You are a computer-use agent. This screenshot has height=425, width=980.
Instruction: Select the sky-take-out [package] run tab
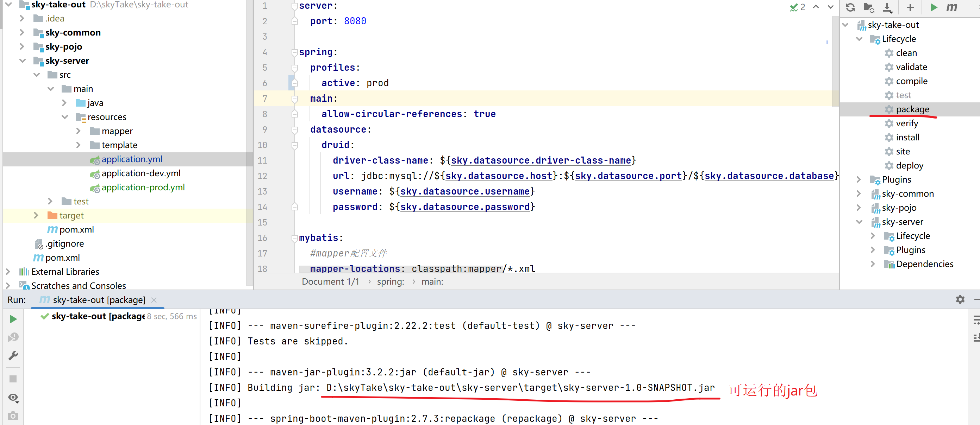pos(93,300)
